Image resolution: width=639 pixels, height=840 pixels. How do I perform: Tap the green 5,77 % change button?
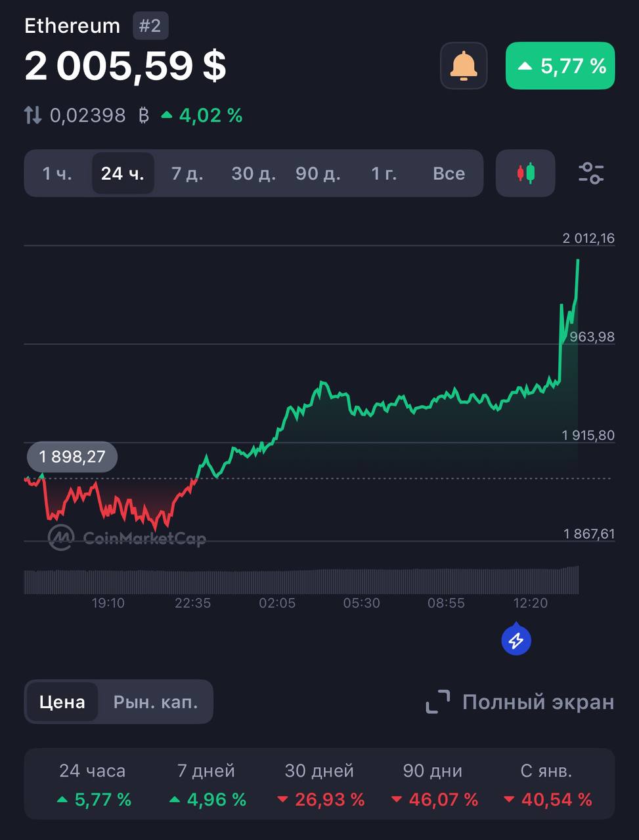tap(560, 66)
